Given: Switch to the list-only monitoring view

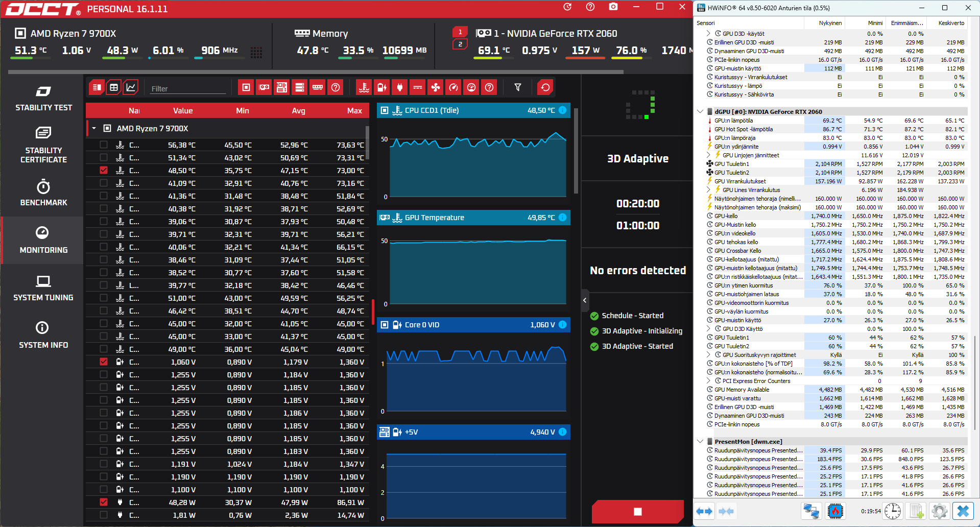Looking at the screenshot, I should 97,87.
